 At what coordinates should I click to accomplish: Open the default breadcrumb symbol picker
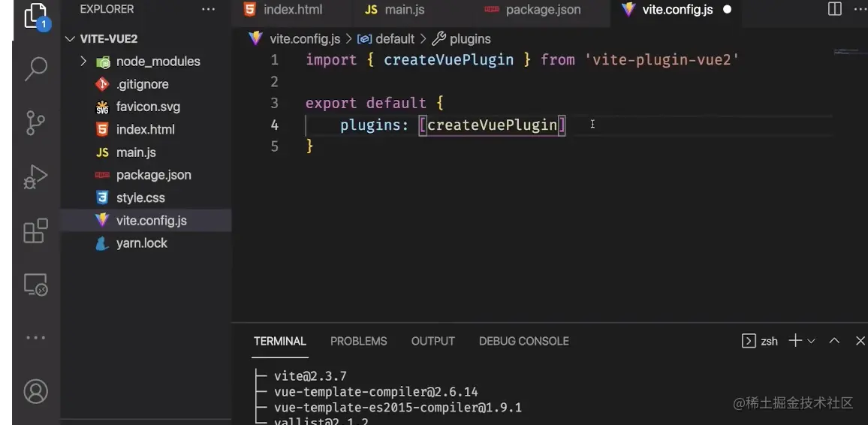click(395, 39)
